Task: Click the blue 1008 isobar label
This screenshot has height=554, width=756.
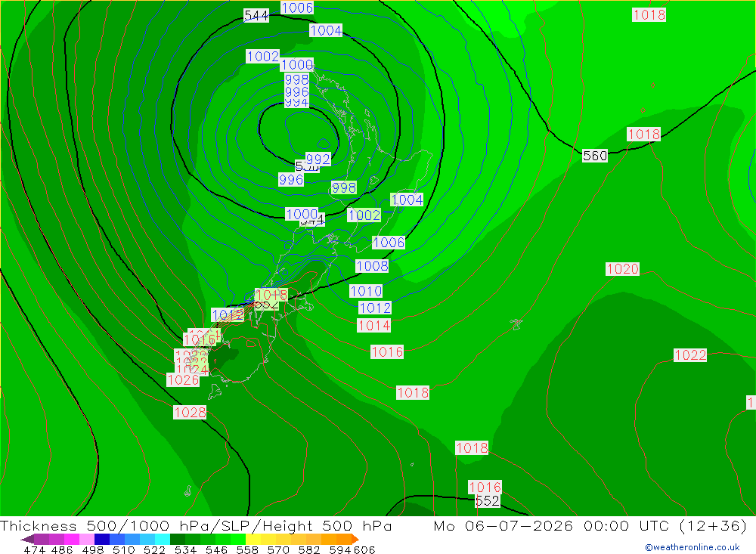Action: [372, 266]
